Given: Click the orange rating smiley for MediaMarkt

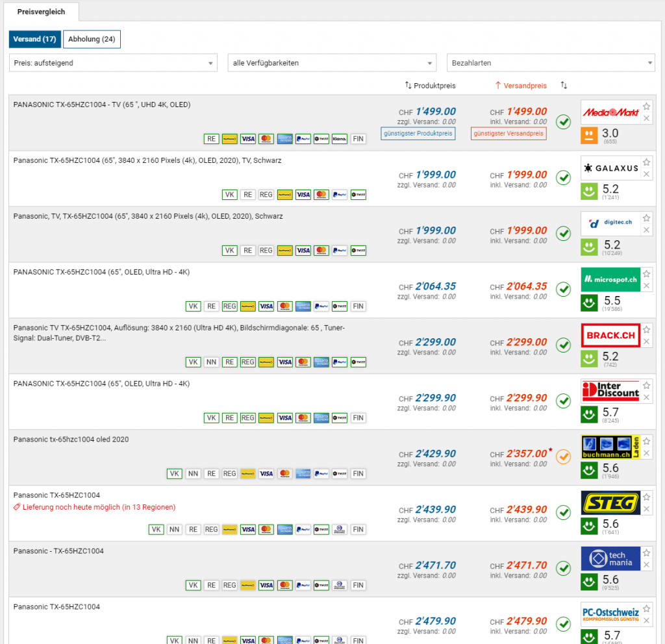Looking at the screenshot, I should [x=589, y=135].
